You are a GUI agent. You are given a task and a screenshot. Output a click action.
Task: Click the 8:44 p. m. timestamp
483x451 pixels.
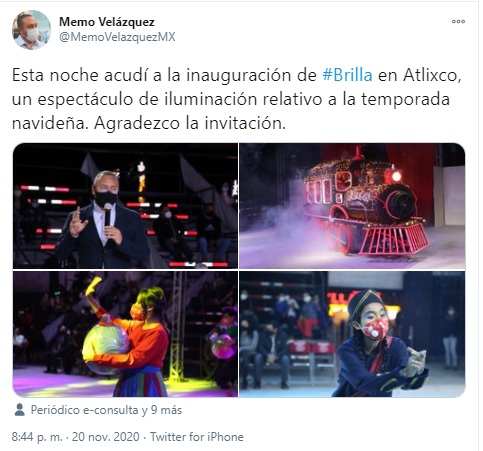click(37, 437)
